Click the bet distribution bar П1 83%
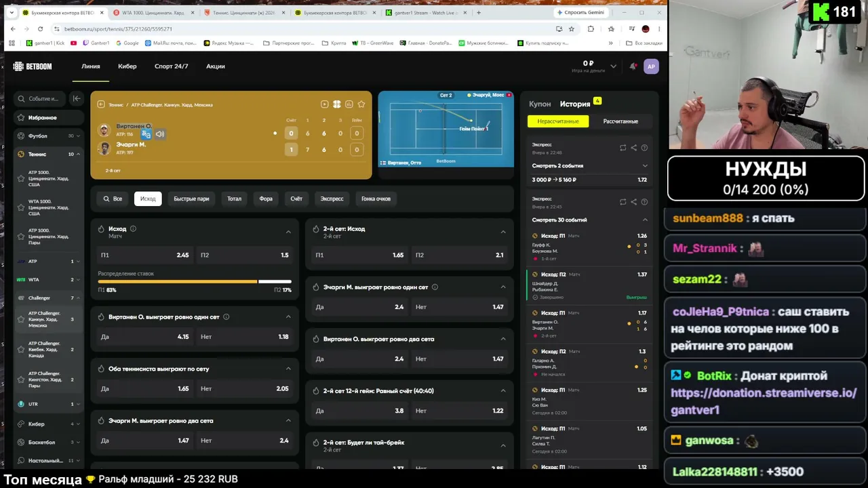This screenshot has height=488, width=868. (x=177, y=281)
